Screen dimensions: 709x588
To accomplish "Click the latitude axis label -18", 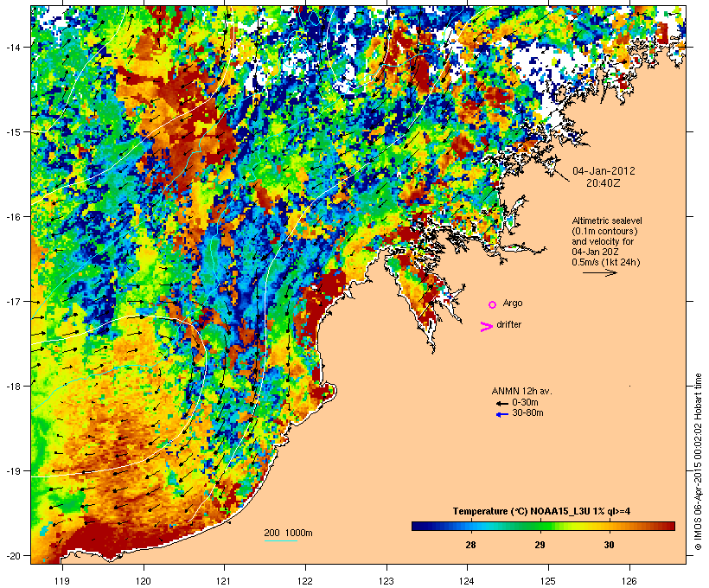I will [x=13, y=387].
